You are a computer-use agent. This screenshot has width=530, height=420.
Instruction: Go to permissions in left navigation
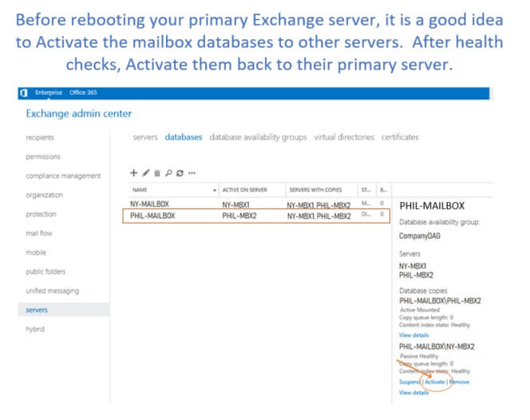(x=43, y=157)
